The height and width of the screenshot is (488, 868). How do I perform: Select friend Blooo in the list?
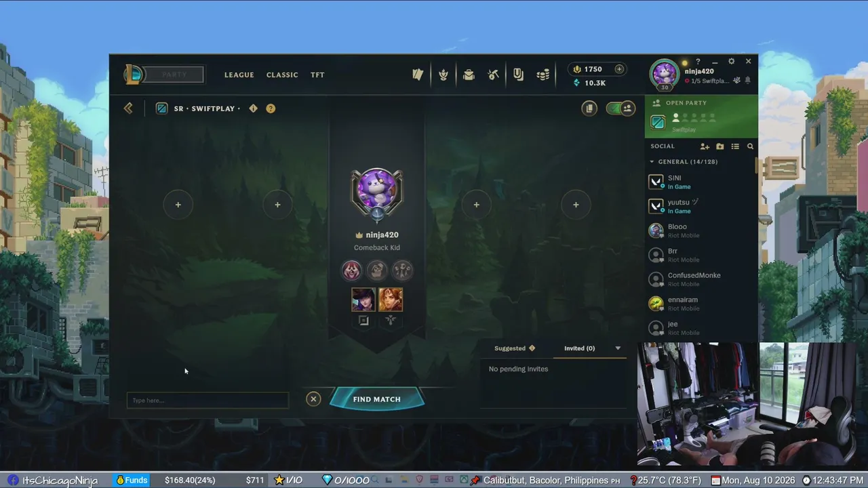click(x=701, y=230)
